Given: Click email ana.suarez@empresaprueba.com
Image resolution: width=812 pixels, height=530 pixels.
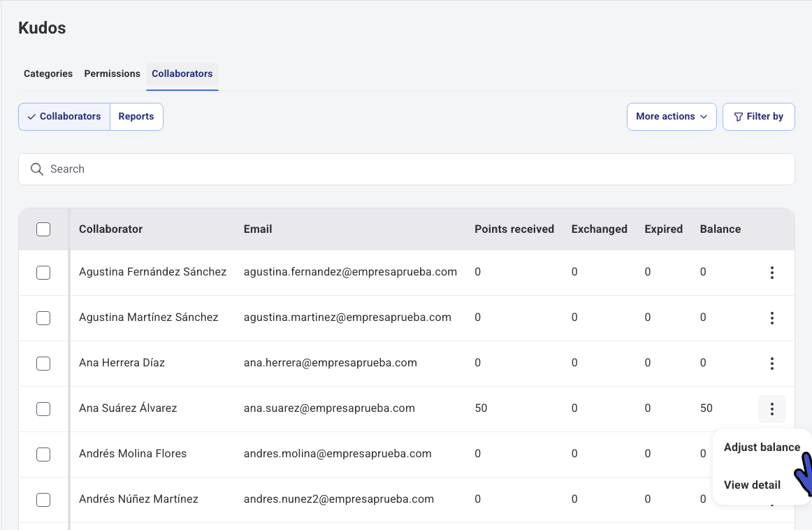Looking at the screenshot, I should click(329, 408).
